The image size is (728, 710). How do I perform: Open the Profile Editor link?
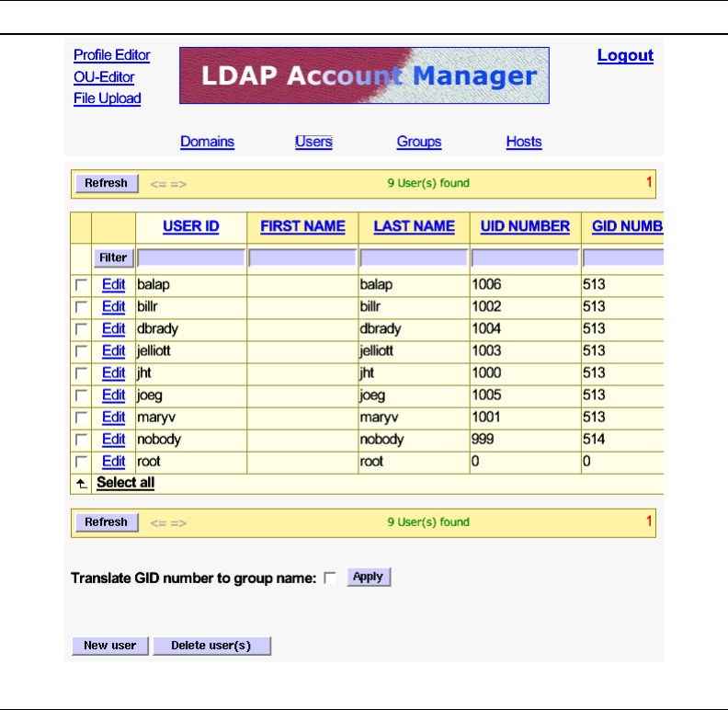pyautogui.click(x=112, y=55)
